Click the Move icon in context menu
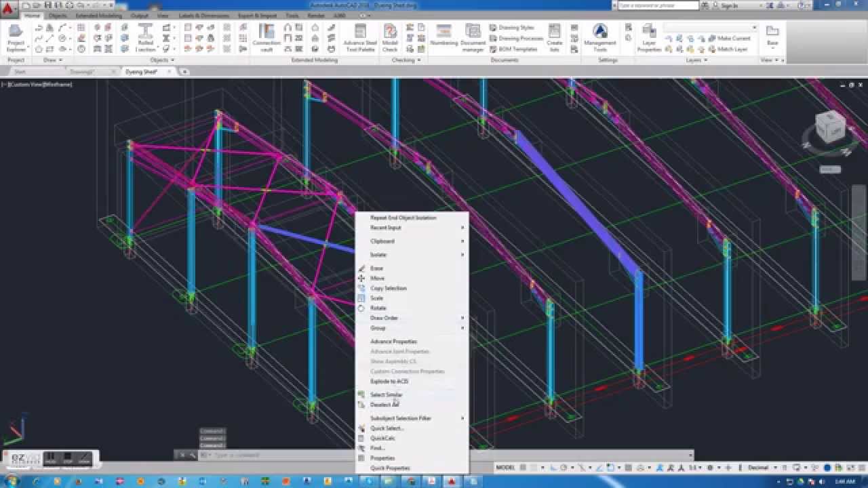Image resolution: width=868 pixels, height=488 pixels. [x=361, y=278]
